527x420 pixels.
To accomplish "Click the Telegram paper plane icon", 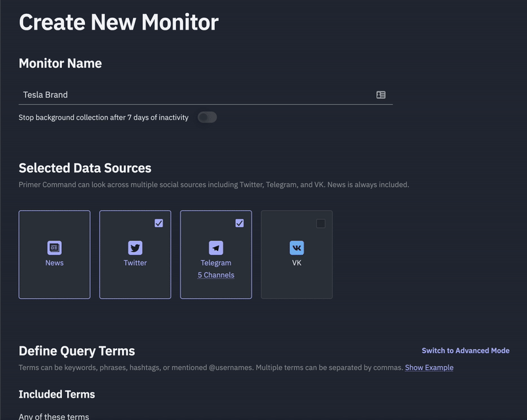I will pyautogui.click(x=216, y=248).
